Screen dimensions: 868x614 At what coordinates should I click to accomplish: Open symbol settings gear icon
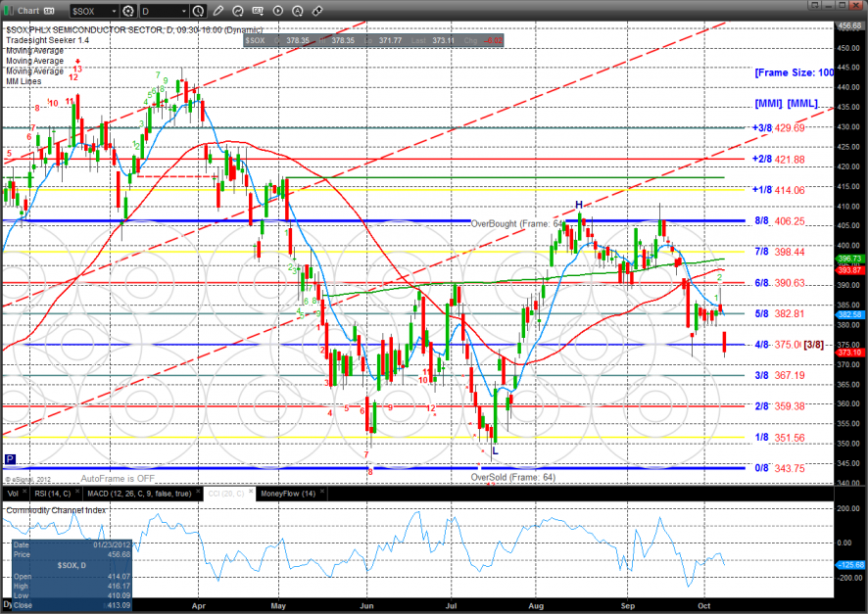(128, 11)
